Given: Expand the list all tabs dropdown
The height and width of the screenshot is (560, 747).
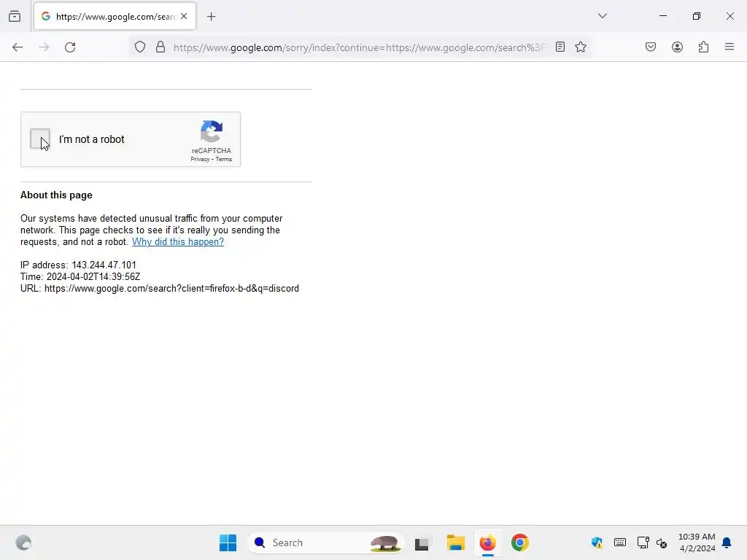Looking at the screenshot, I should pyautogui.click(x=602, y=16).
